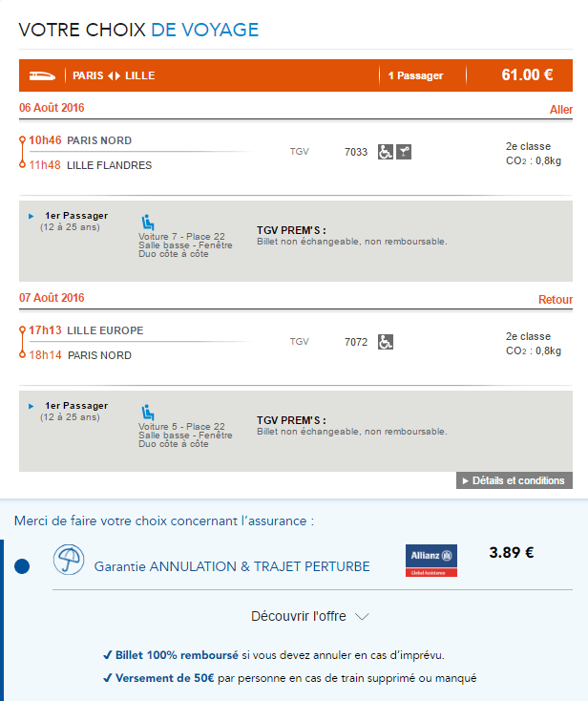Click the 61.00 € total price

pyautogui.click(x=527, y=75)
